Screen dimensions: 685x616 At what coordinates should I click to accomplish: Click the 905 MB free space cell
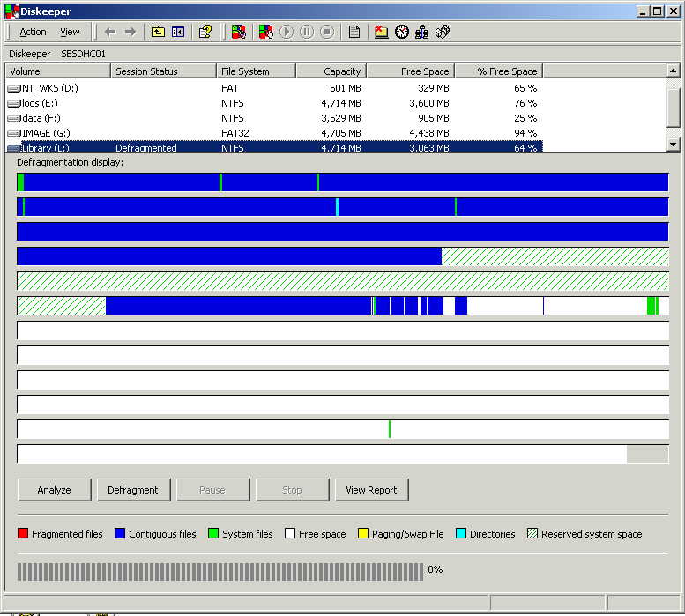pyautogui.click(x=433, y=118)
